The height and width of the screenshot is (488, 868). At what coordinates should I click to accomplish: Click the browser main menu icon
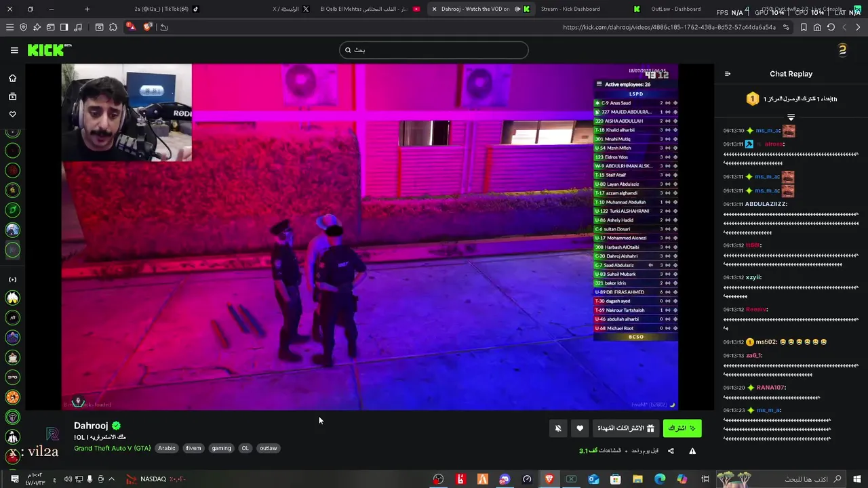[x=9, y=27]
